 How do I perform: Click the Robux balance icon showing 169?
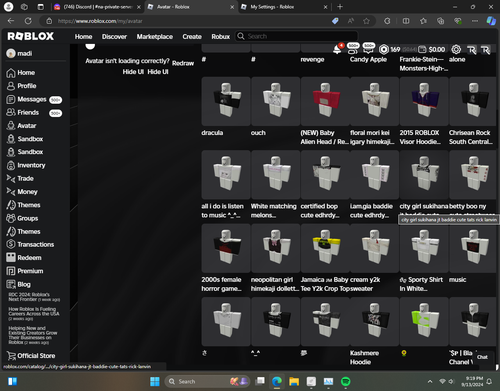[x=384, y=50]
